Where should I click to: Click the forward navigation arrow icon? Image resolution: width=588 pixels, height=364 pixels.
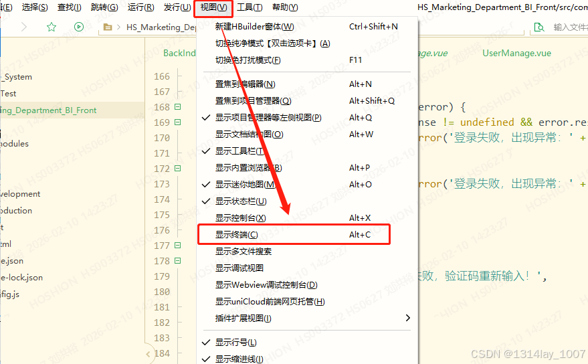coord(24,27)
